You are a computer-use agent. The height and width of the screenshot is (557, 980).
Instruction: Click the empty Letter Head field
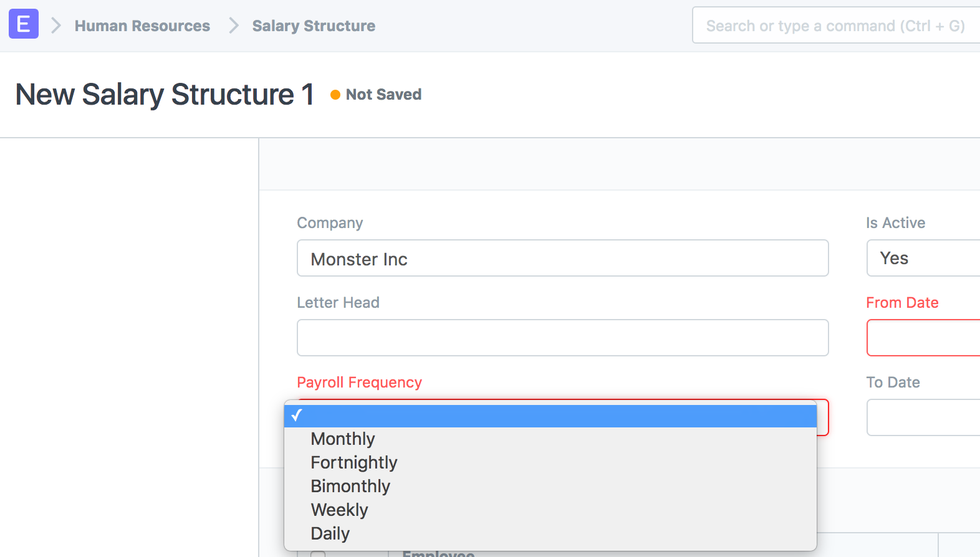[563, 338]
